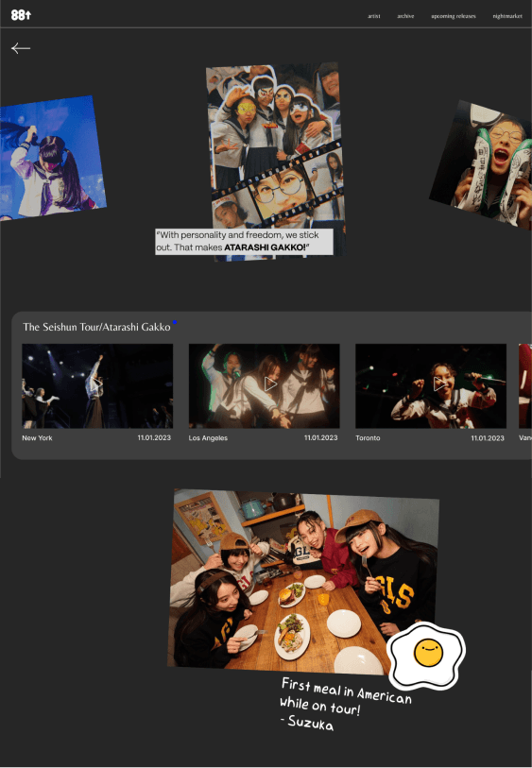Click the partially visible fourth tour video

(x=525, y=385)
